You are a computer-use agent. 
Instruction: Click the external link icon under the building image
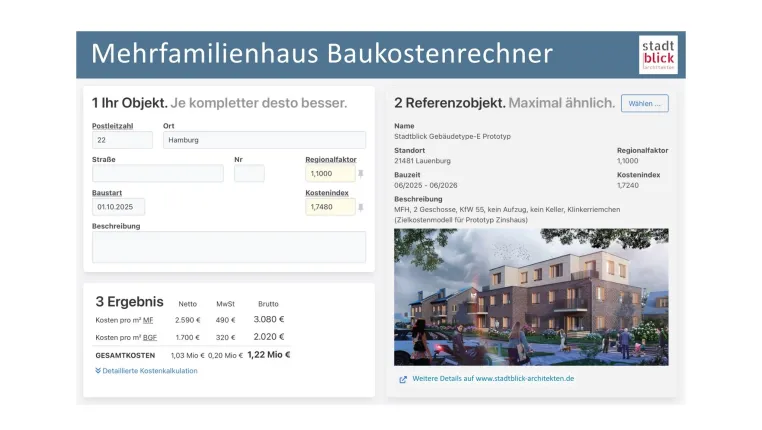403,379
